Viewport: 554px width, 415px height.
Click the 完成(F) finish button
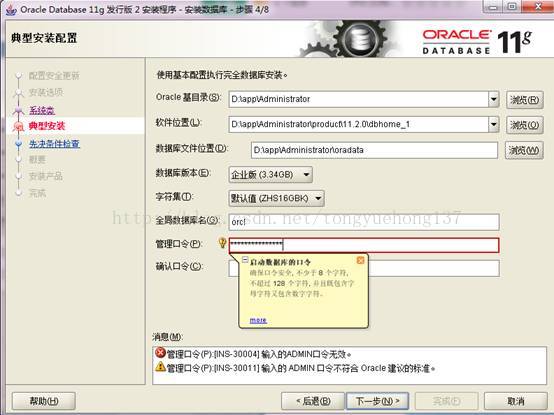(447, 401)
